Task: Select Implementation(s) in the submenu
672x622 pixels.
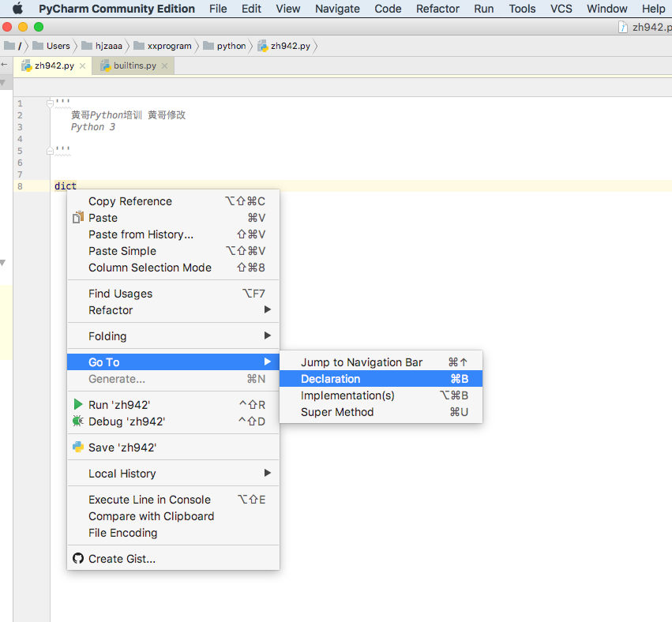Action: click(381, 395)
